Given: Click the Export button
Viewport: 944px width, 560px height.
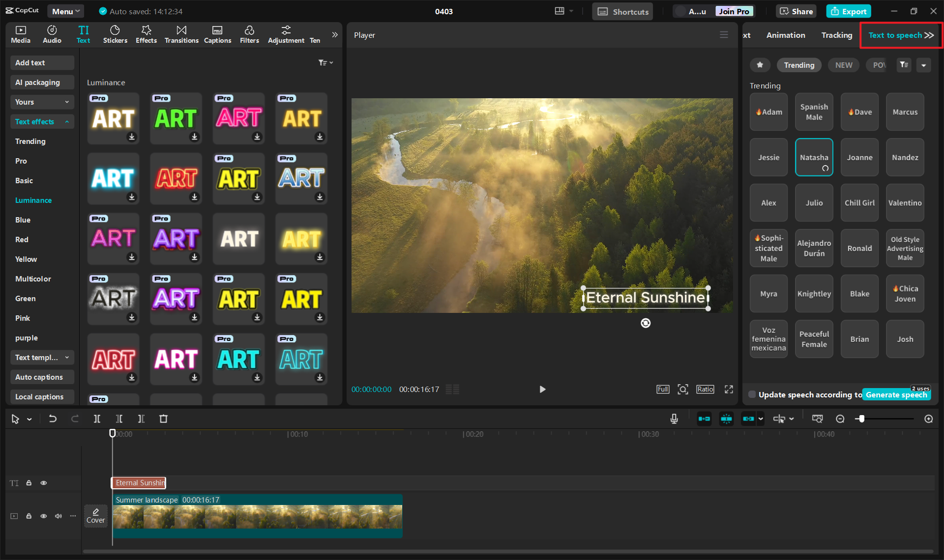Looking at the screenshot, I should coord(849,11).
